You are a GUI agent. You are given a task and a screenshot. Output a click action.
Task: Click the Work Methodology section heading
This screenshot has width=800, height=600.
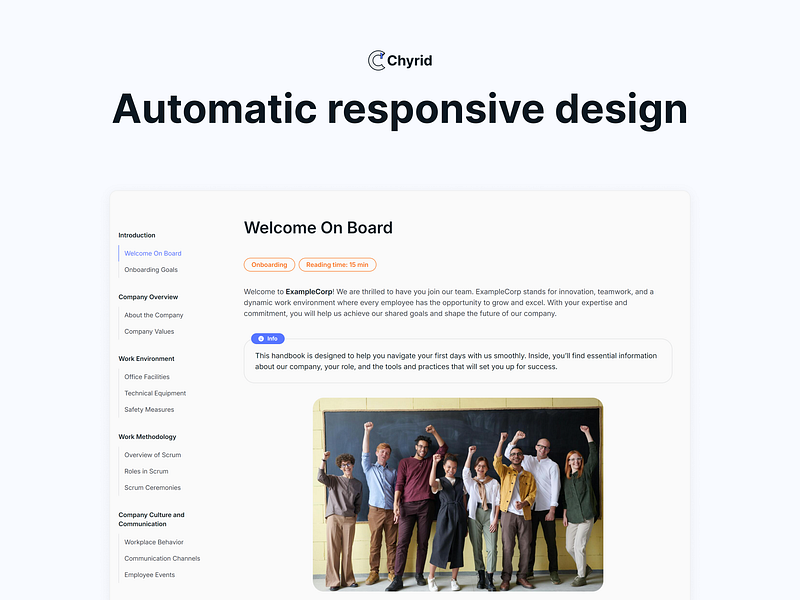[147, 437]
